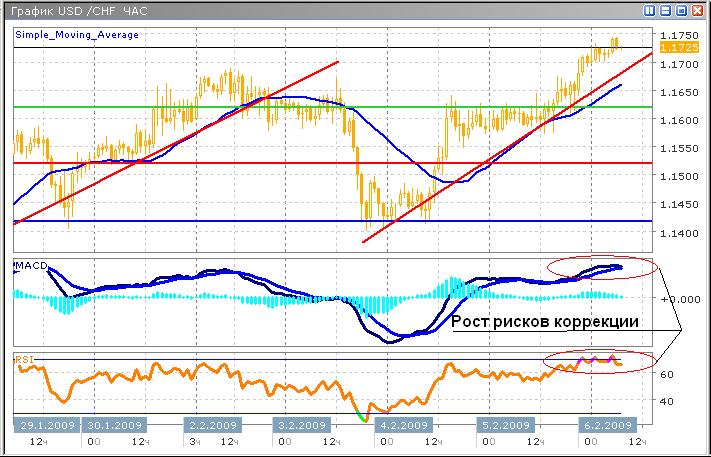This screenshot has width=711, height=457.
Task: Maximize the USD/CHF chart window
Action: point(682,10)
